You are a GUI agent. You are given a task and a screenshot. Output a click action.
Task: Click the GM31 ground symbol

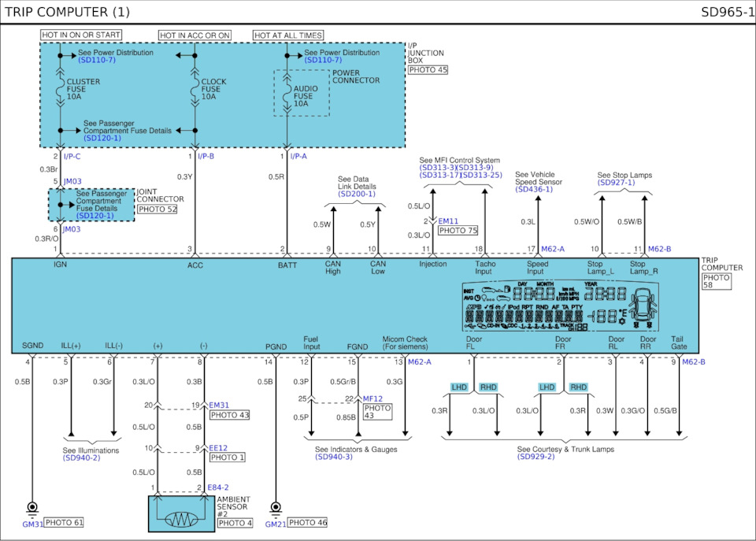(x=32, y=508)
